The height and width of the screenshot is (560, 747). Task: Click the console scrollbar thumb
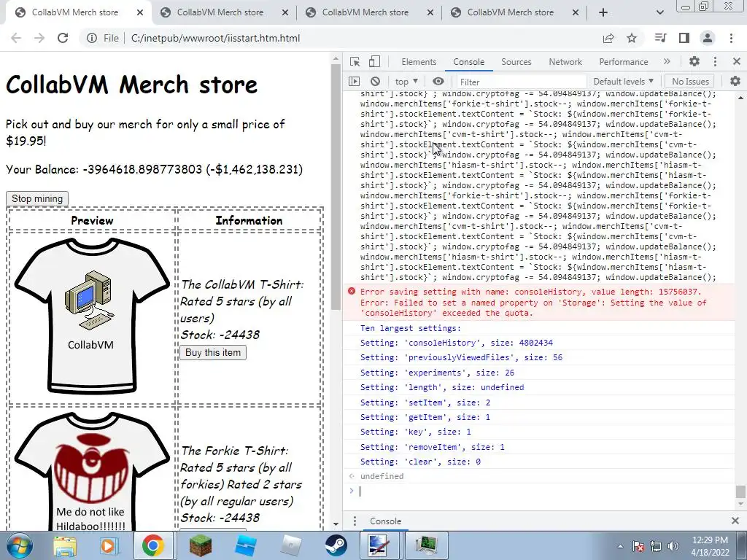click(740, 491)
